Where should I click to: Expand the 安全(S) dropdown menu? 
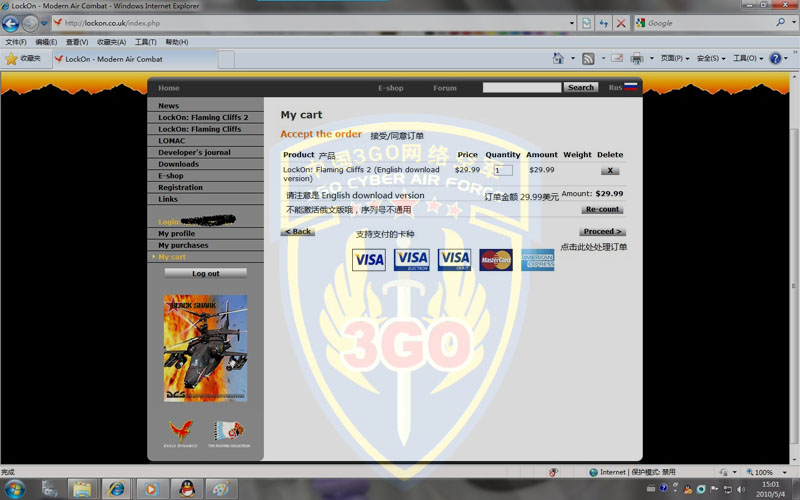[x=711, y=59]
